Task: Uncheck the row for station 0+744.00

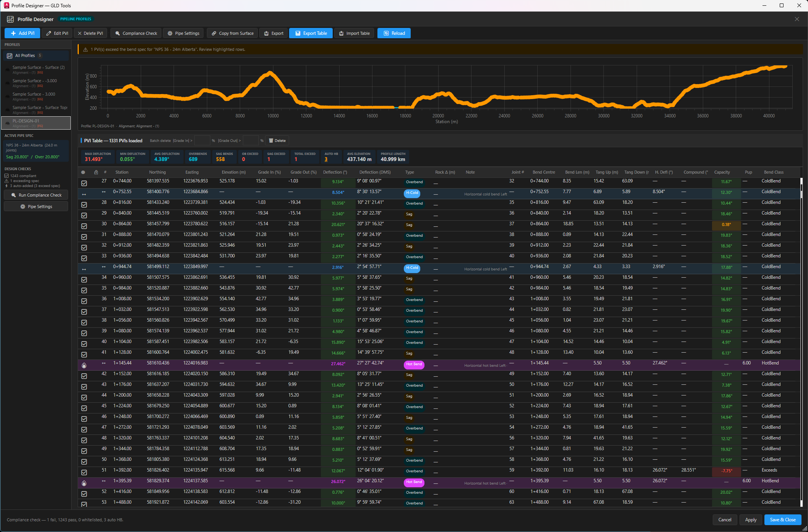Action: 84,184
